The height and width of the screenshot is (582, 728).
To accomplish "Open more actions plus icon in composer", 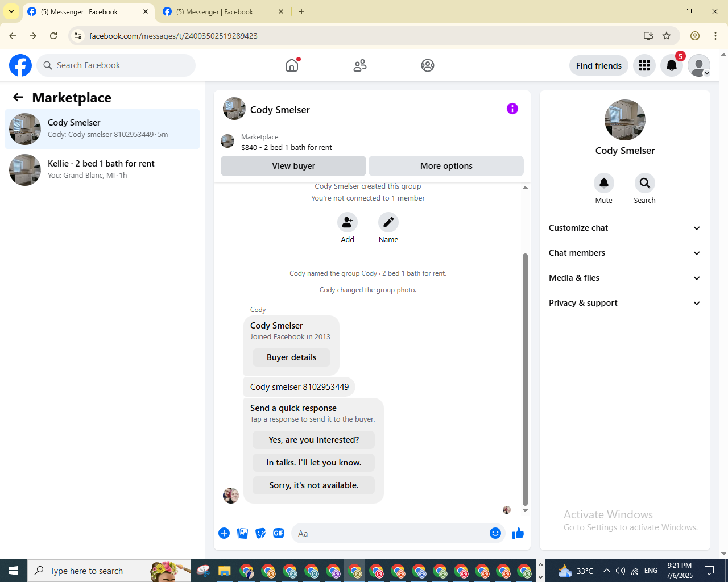I will pos(224,533).
